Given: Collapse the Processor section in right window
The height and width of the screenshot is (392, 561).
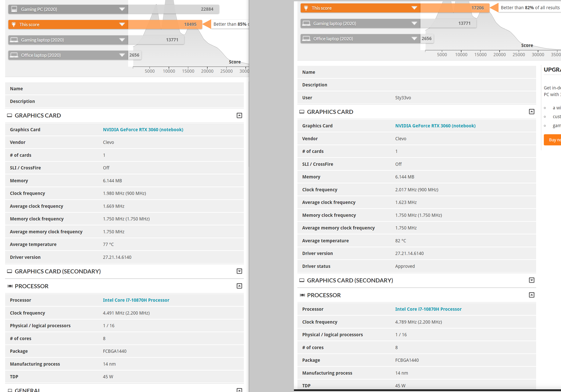Looking at the screenshot, I should pyautogui.click(x=532, y=295).
